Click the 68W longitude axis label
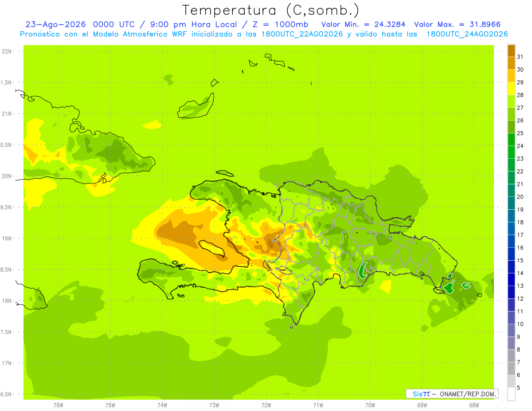The width and height of the screenshot is (532, 411). [x=474, y=405]
